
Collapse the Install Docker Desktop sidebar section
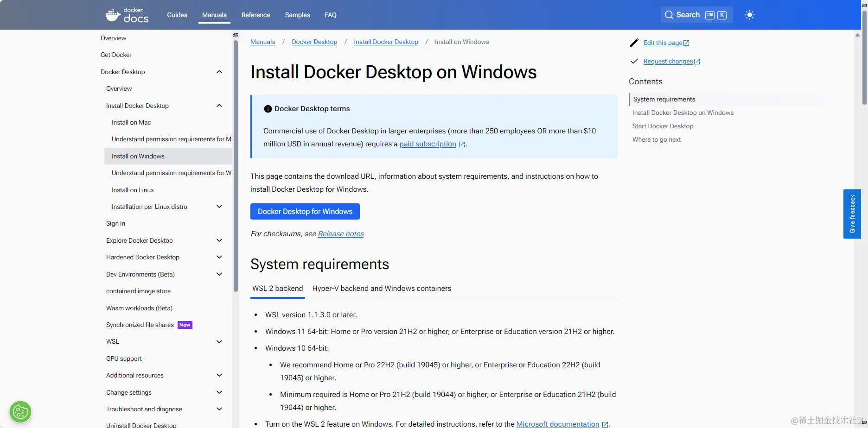(x=219, y=106)
